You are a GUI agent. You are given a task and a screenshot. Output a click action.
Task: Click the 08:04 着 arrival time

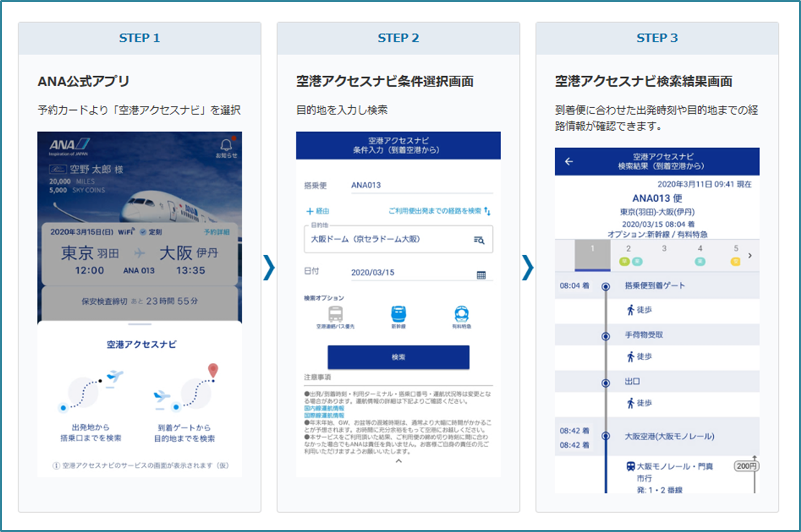coord(575,286)
